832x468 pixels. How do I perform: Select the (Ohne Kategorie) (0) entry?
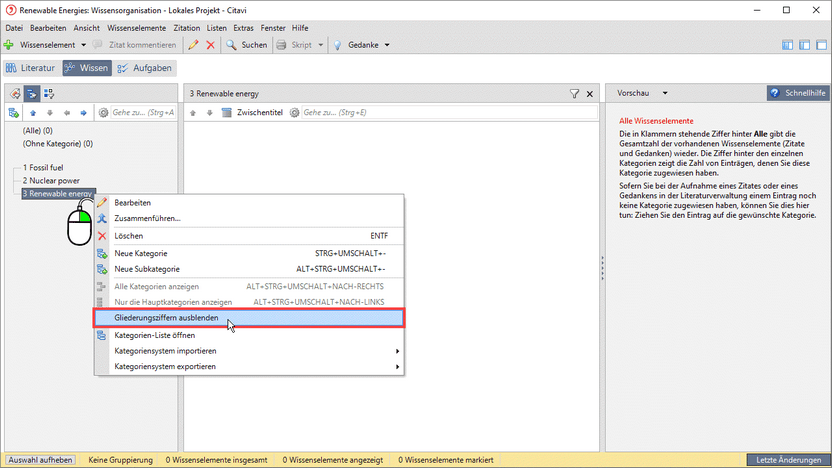57,144
